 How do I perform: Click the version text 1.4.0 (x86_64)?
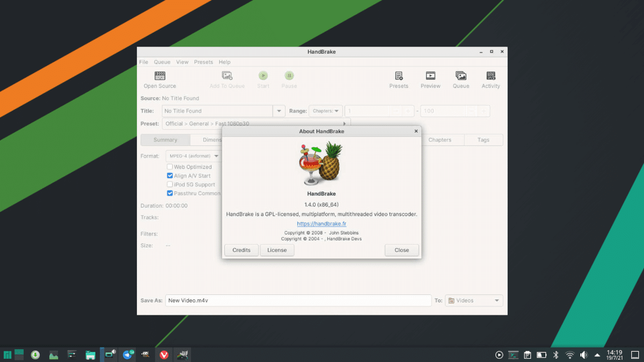(x=321, y=204)
